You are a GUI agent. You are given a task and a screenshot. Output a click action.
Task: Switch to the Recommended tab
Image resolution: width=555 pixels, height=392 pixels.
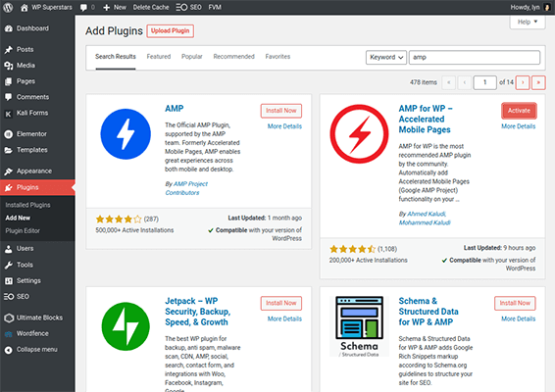(233, 57)
